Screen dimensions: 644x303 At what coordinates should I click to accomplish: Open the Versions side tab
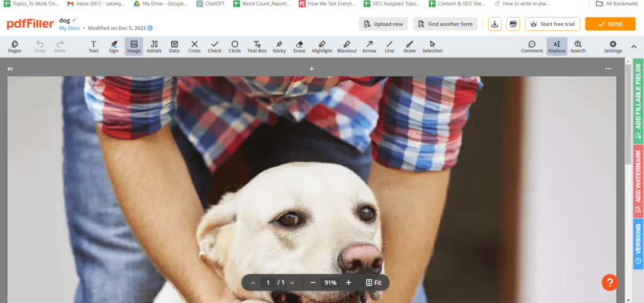click(638, 243)
